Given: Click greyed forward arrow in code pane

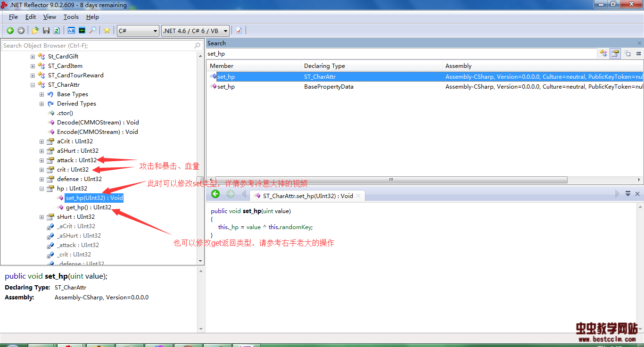Looking at the screenshot, I should [x=231, y=194].
